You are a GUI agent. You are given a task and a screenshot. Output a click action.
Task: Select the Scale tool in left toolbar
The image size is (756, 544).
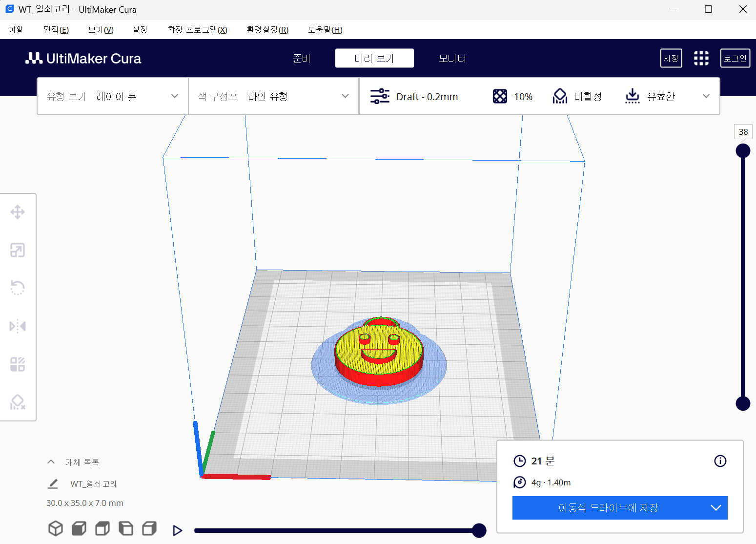point(18,250)
